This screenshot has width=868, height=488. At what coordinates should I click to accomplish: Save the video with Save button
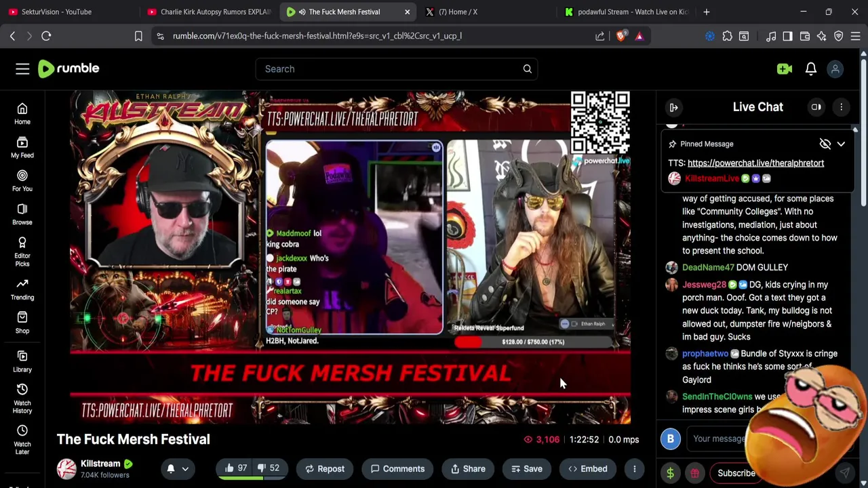pyautogui.click(x=527, y=468)
